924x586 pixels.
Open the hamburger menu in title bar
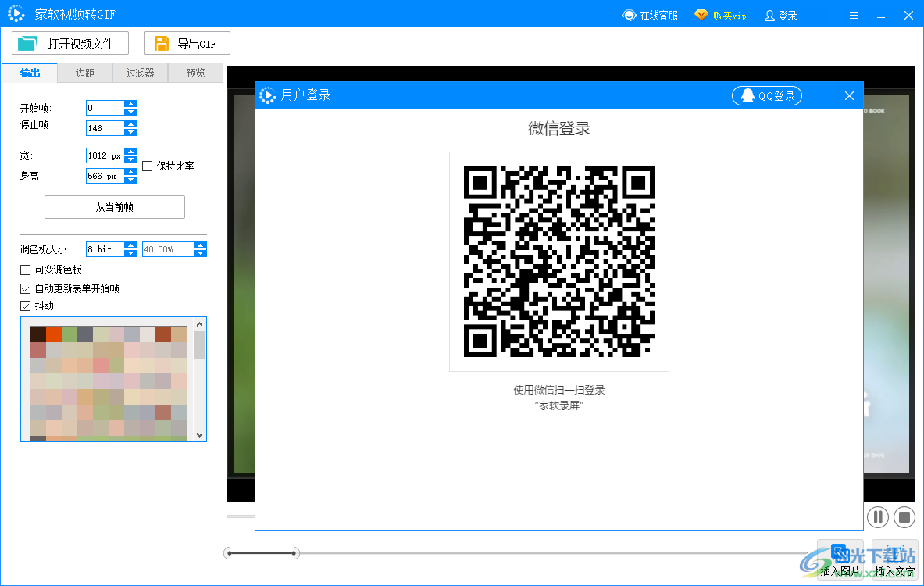pos(853,16)
